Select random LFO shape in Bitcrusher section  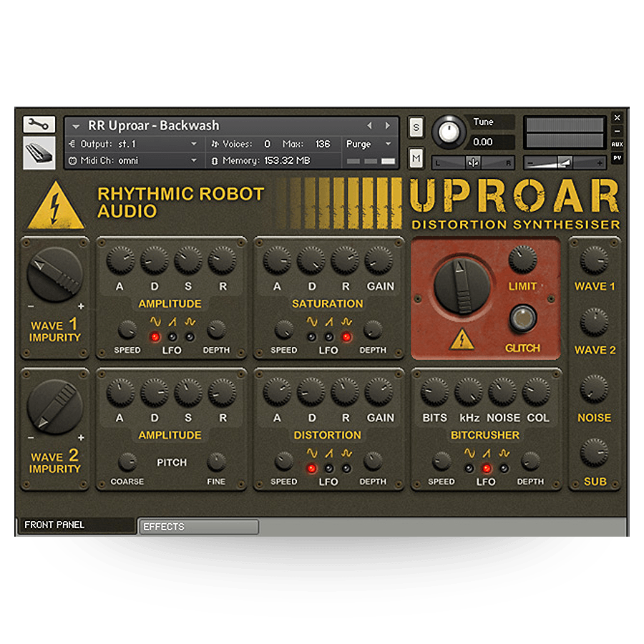pos(504,453)
